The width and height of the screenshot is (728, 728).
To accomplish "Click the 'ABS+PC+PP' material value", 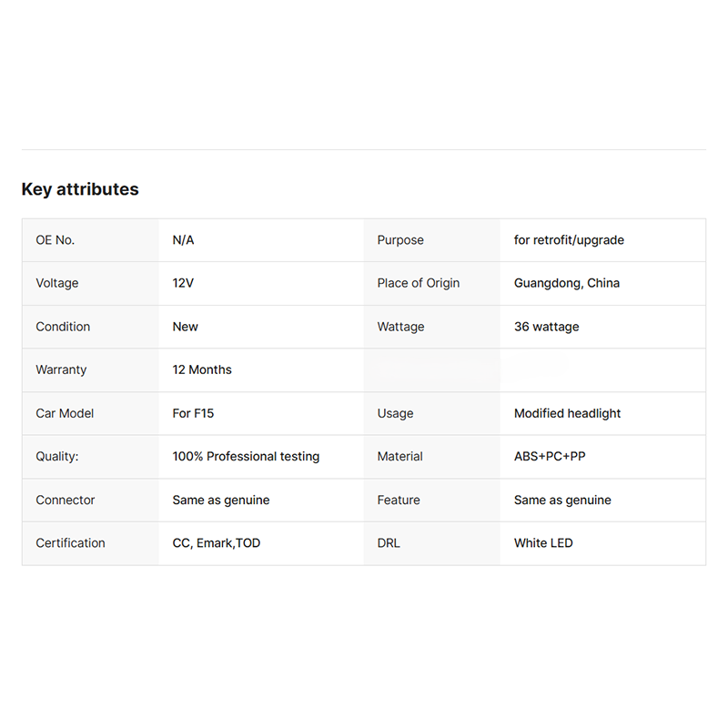I will point(550,457).
